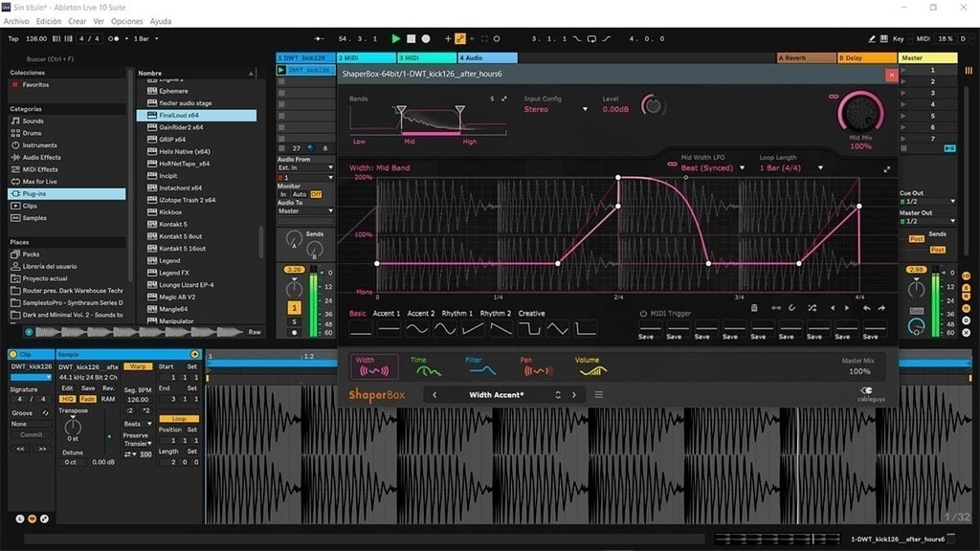Screen dimensions: 980x551
Task: Click the Rev. button in Sample box
Action: pos(108,388)
